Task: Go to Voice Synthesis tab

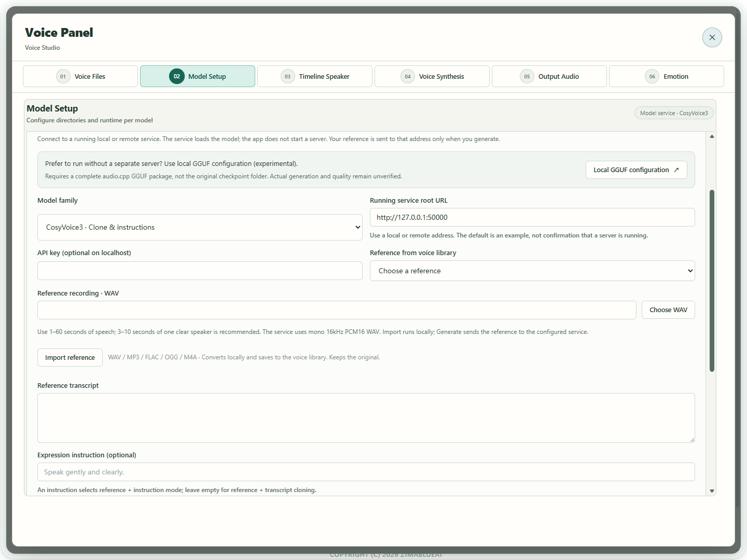Action: [432, 76]
